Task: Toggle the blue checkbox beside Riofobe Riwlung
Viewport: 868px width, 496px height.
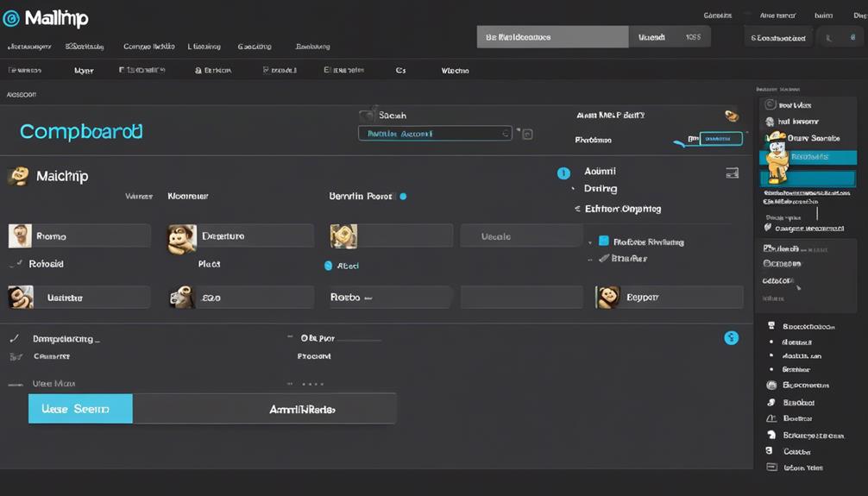Action: (604, 241)
